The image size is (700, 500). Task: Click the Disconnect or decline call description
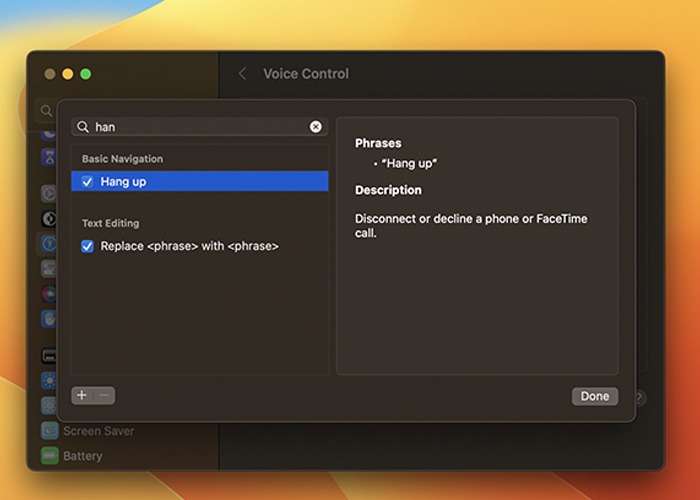coord(471,226)
